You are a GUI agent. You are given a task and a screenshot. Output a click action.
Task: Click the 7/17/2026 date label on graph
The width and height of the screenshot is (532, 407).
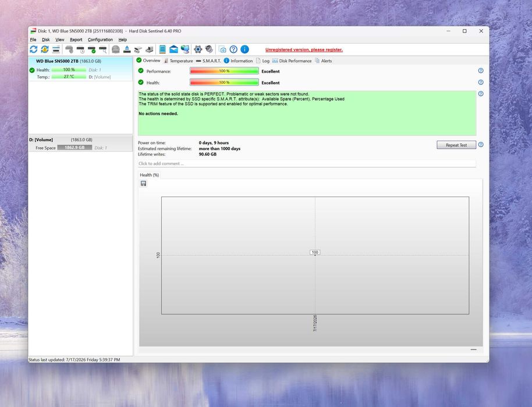point(315,323)
